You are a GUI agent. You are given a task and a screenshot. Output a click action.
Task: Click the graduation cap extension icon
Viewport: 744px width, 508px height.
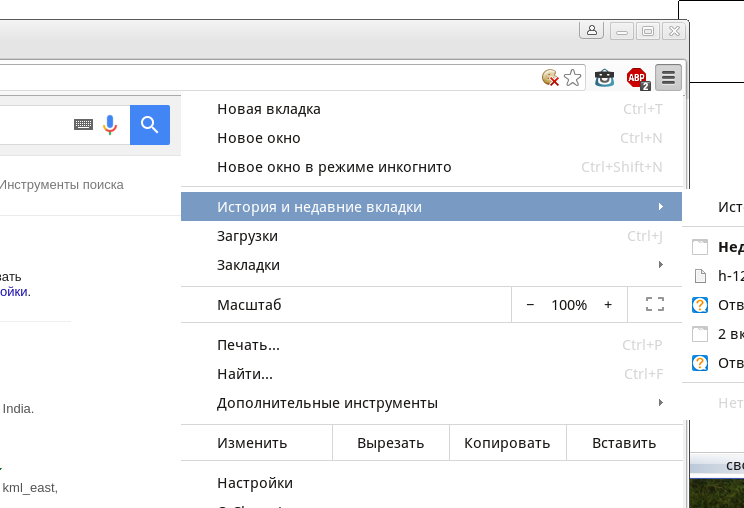[604, 77]
